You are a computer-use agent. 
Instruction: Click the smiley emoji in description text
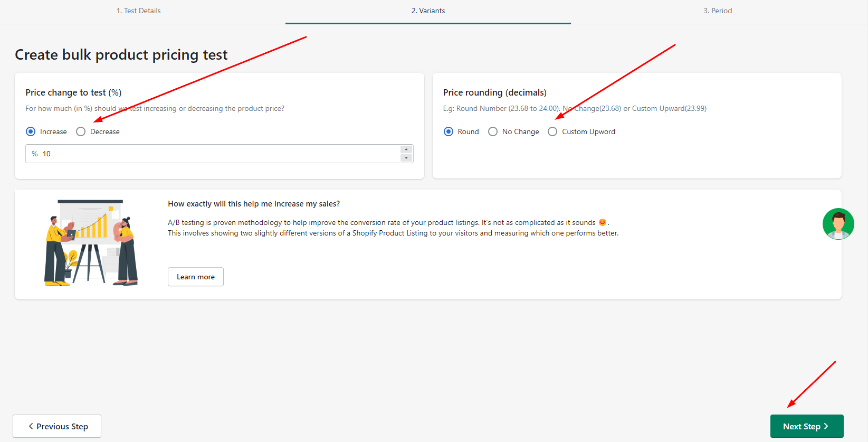pyautogui.click(x=602, y=222)
